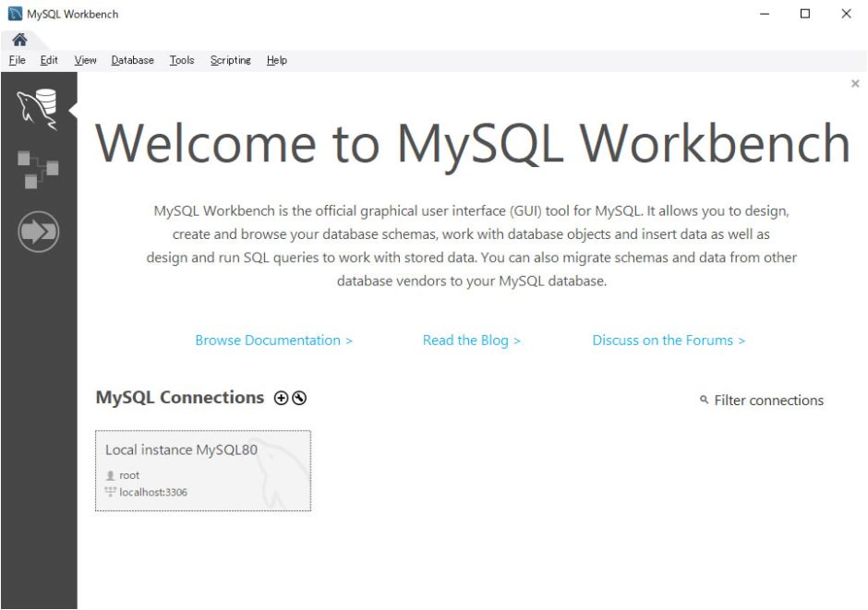
Task: Open the Read the Blog link
Action: tap(472, 340)
